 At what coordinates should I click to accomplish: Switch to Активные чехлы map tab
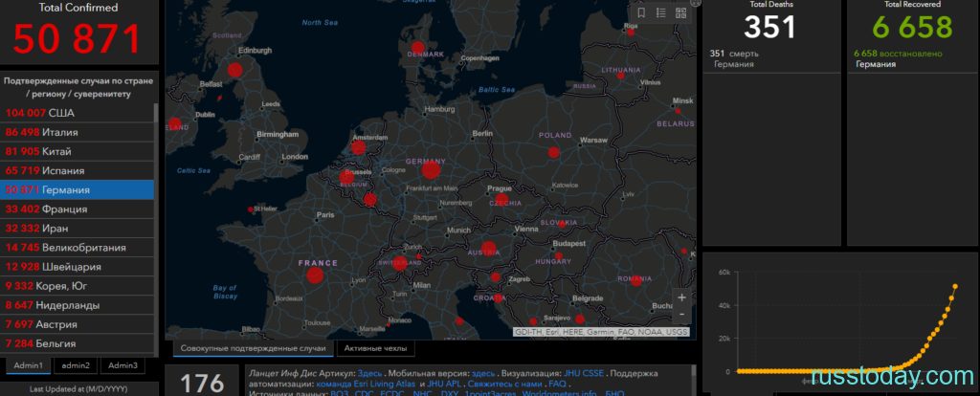pos(375,348)
